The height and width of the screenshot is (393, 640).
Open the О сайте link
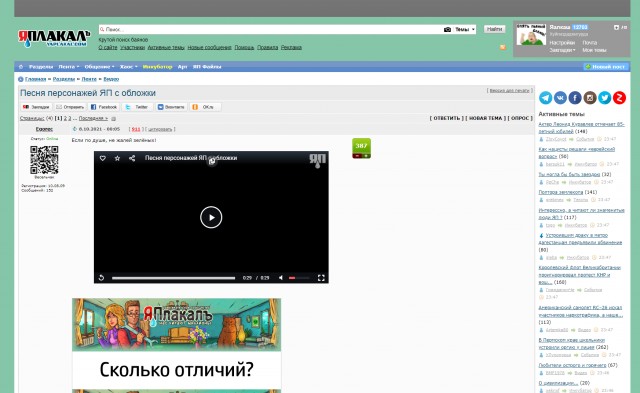point(108,47)
